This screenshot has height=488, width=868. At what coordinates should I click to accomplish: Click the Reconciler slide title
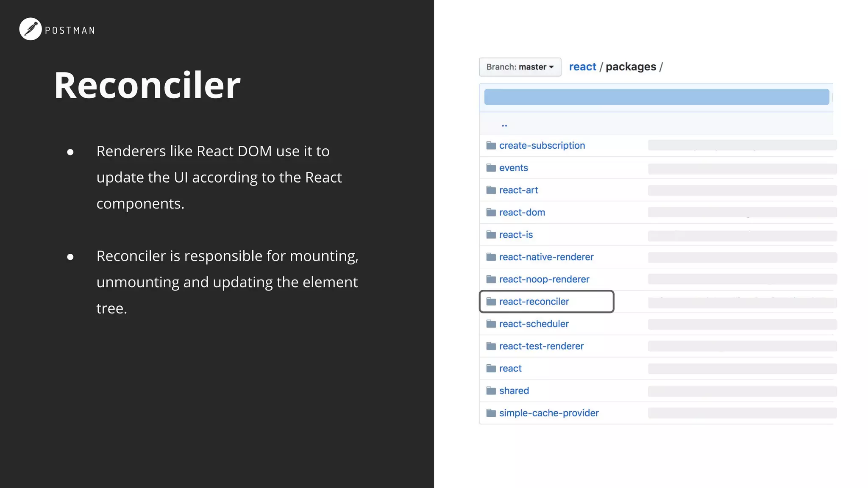point(147,86)
